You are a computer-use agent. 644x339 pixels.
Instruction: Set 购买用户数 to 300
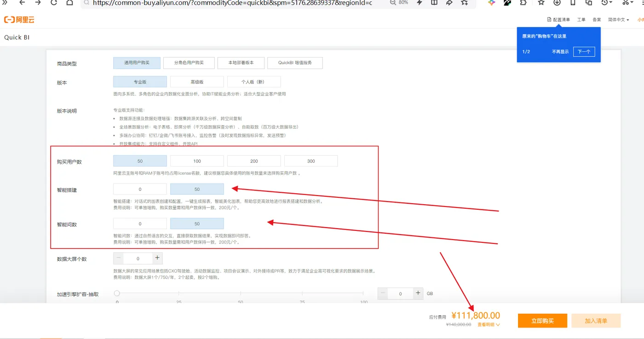click(x=311, y=161)
